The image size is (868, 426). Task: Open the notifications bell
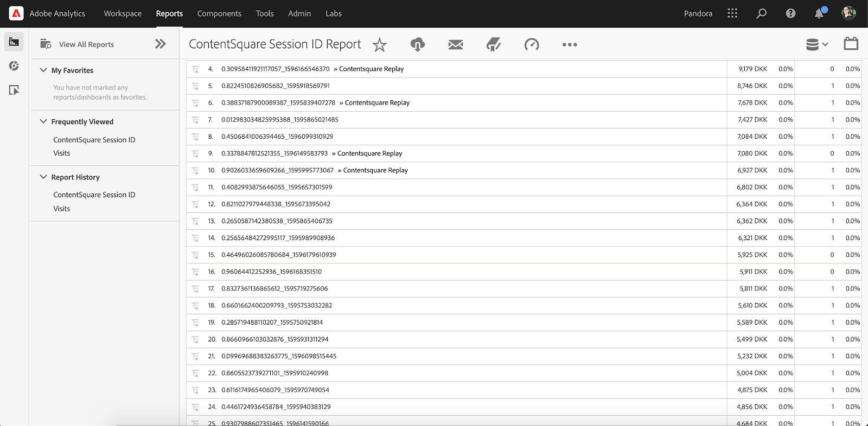820,13
